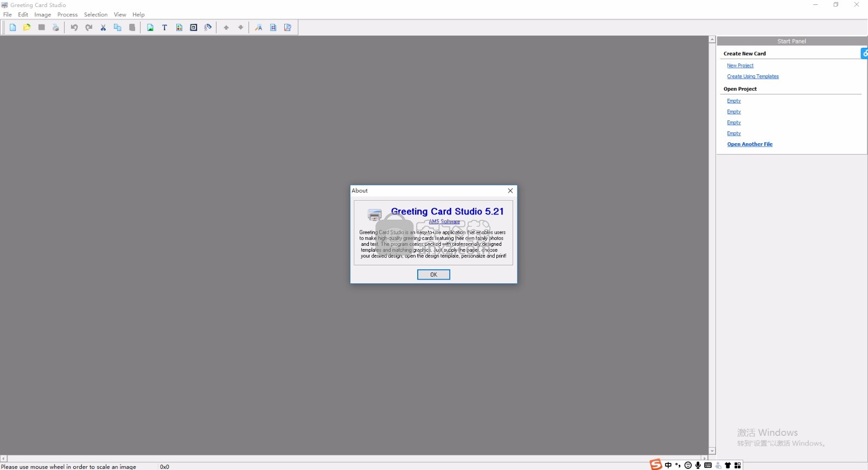The width and height of the screenshot is (868, 470).
Task: Click the move-up arrow icon in the toolbar
Action: point(226,28)
